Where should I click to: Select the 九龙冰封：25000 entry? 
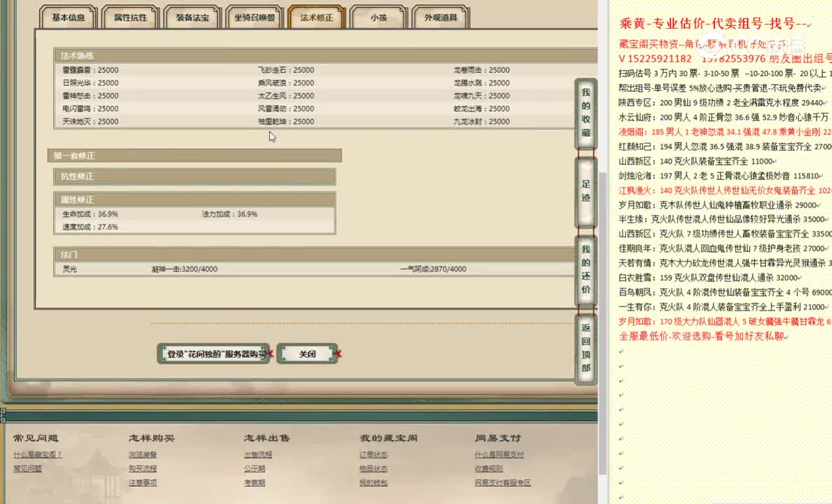[482, 122]
